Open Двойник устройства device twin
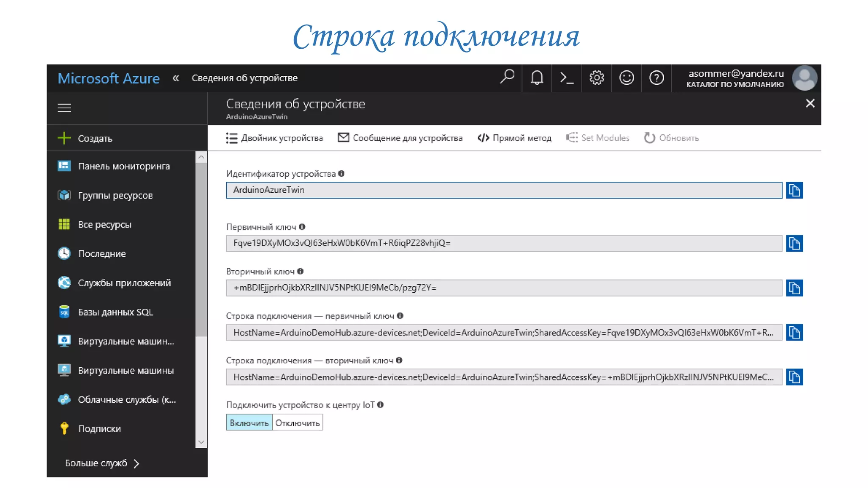This screenshot has width=868, height=488. [x=275, y=138]
